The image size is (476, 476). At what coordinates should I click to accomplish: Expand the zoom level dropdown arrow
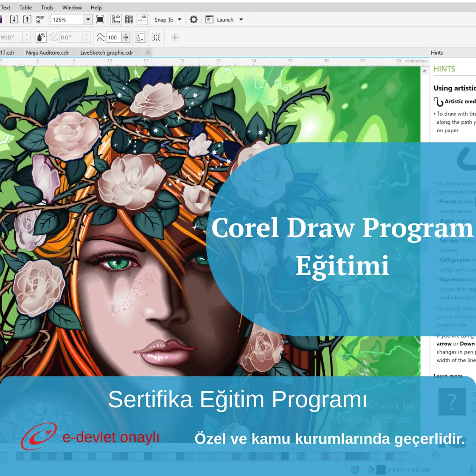88,20
